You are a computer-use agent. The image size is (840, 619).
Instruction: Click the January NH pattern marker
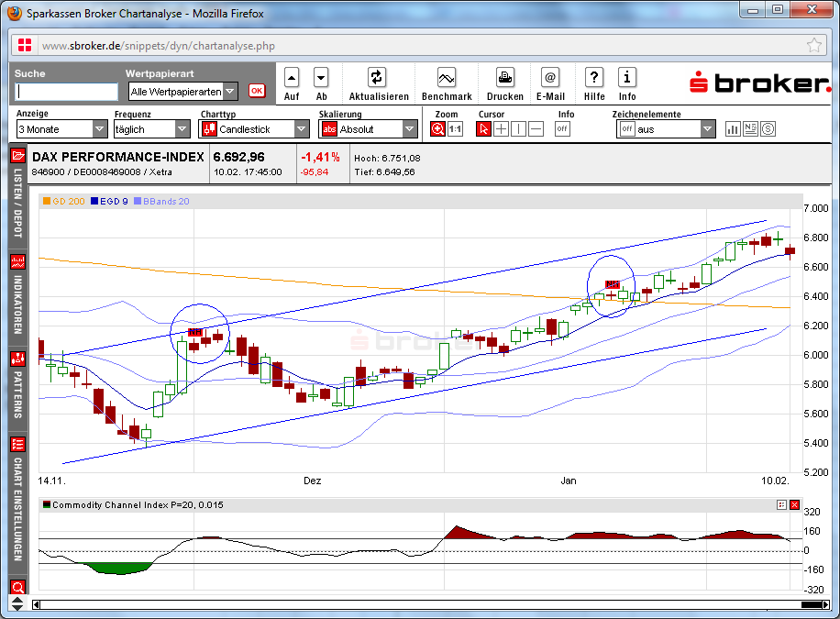[x=612, y=284]
